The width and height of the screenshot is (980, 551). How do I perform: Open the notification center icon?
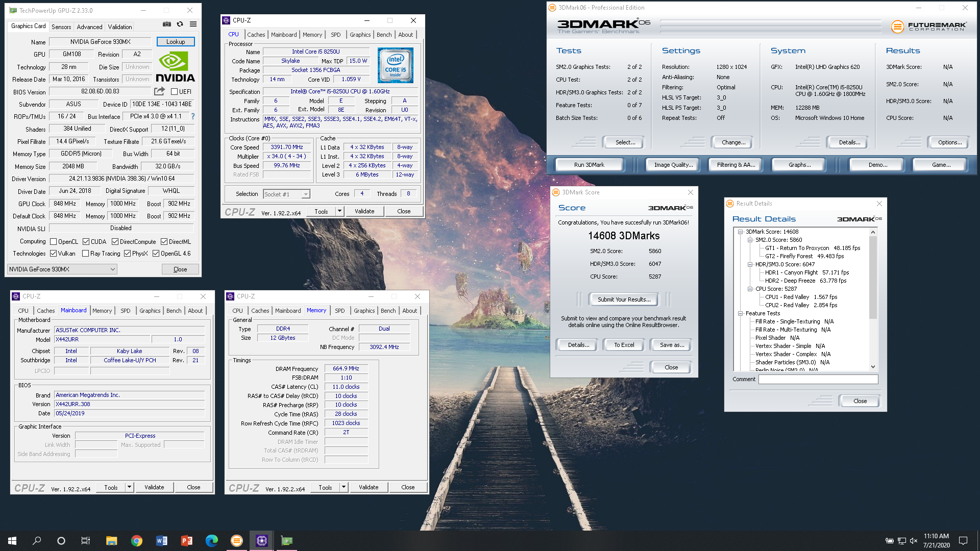pos(963,541)
